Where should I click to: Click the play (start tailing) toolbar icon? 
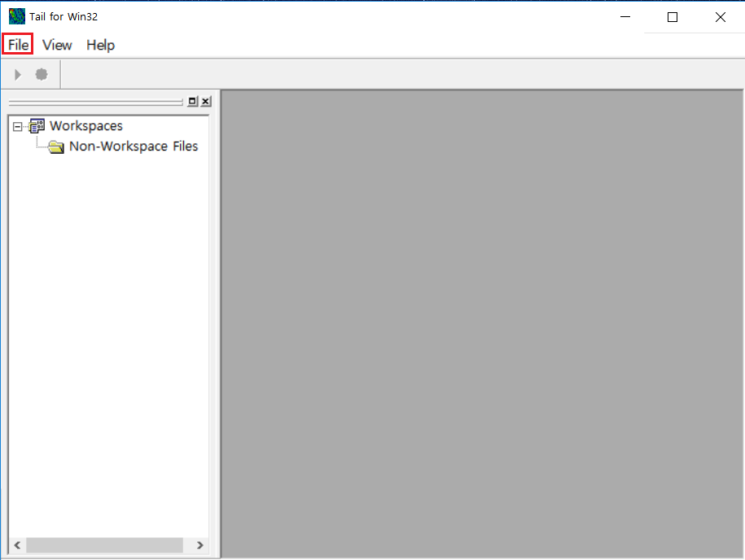[x=18, y=75]
